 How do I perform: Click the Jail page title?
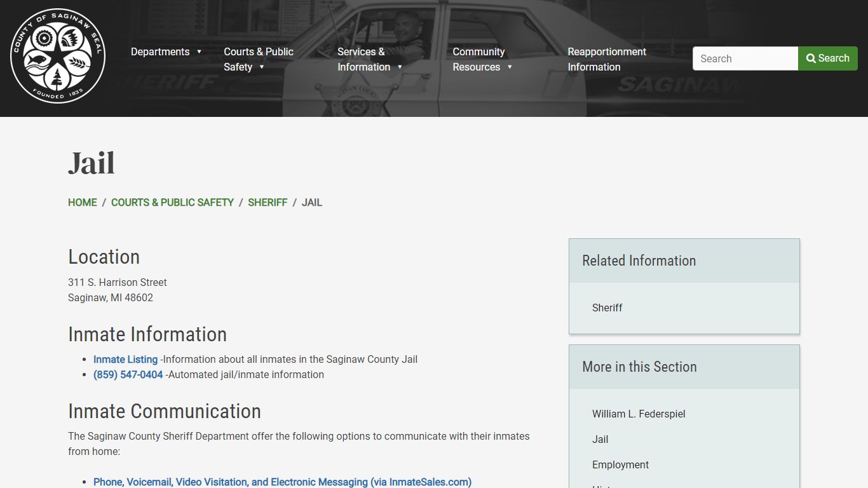tap(92, 163)
